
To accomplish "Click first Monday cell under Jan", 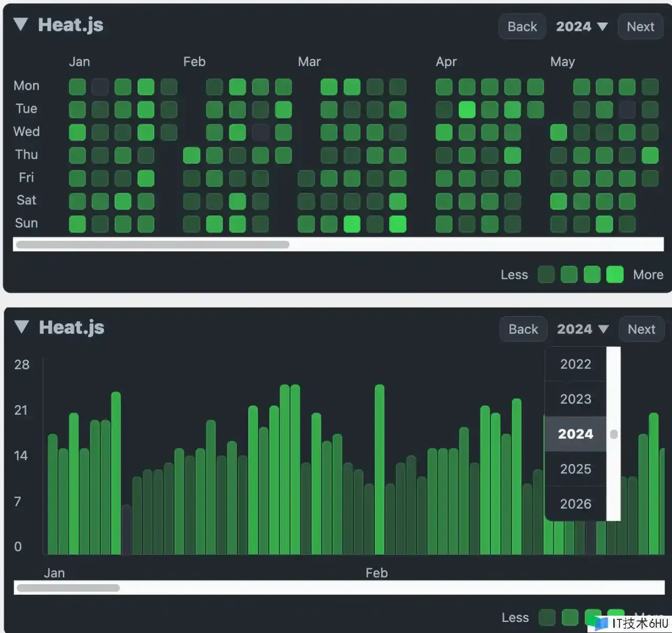I will pos(77,87).
